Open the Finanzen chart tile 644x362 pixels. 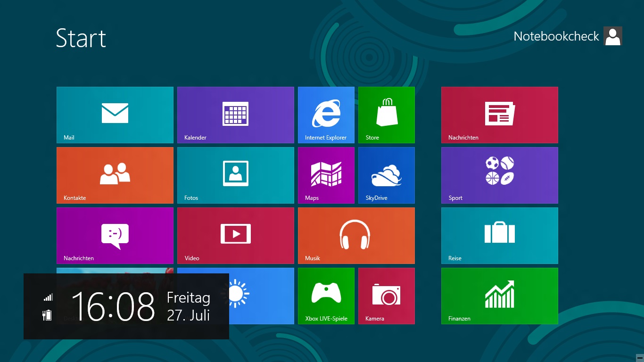500,296
